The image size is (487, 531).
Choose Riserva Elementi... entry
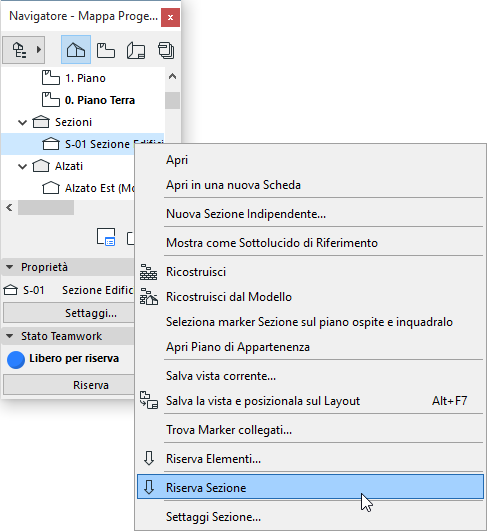pyautogui.click(x=310, y=459)
